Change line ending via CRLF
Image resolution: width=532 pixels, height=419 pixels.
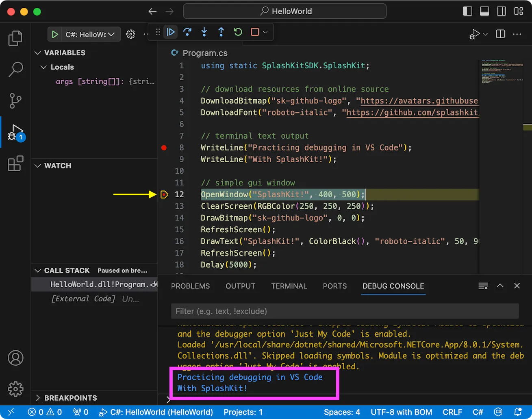coord(452,412)
